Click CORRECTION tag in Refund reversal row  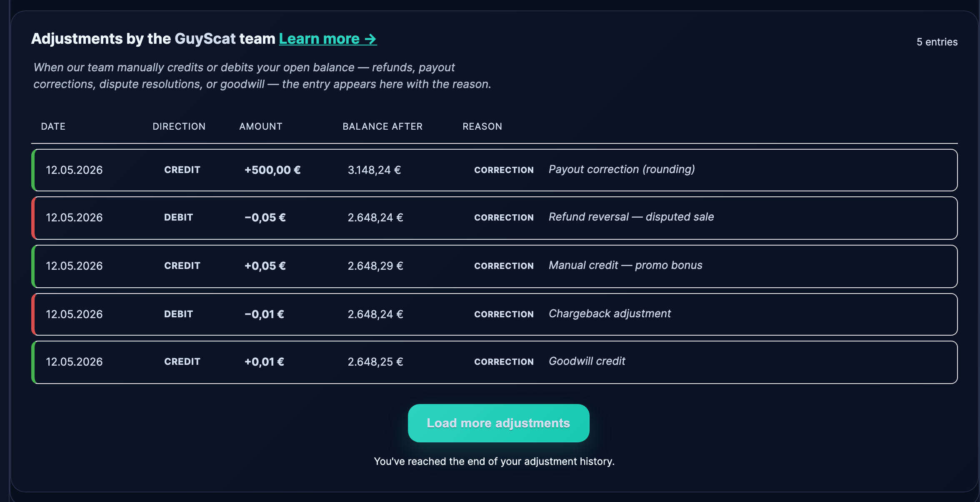point(504,218)
